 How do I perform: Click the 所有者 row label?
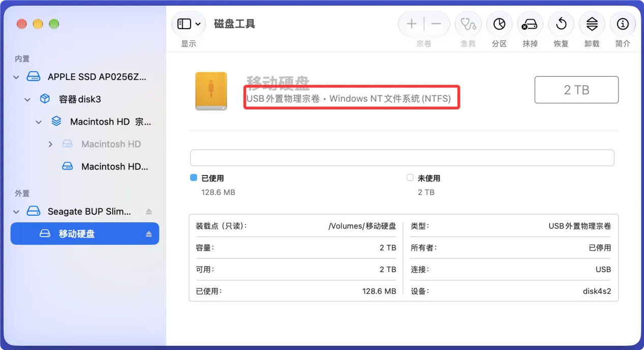[x=424, y=248]
